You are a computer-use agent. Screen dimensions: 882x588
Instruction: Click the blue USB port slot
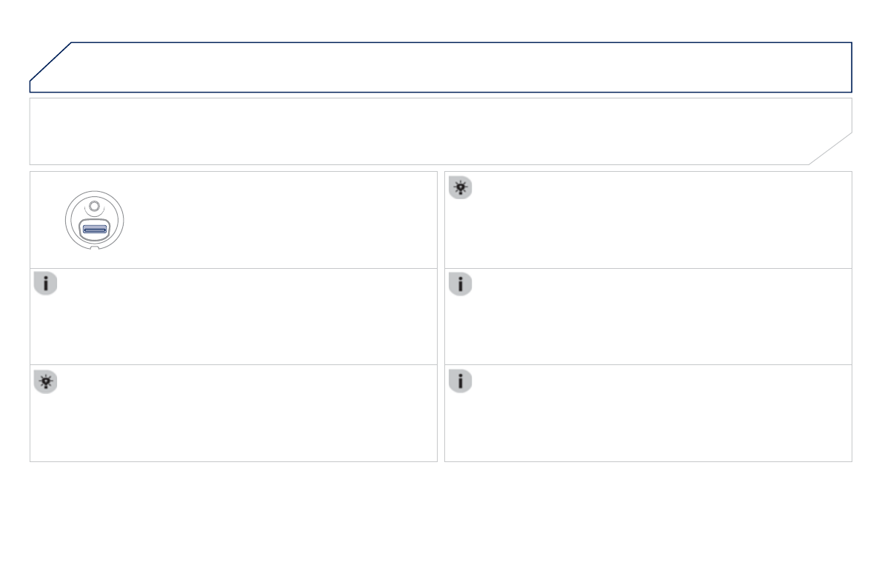click(94, 230)
